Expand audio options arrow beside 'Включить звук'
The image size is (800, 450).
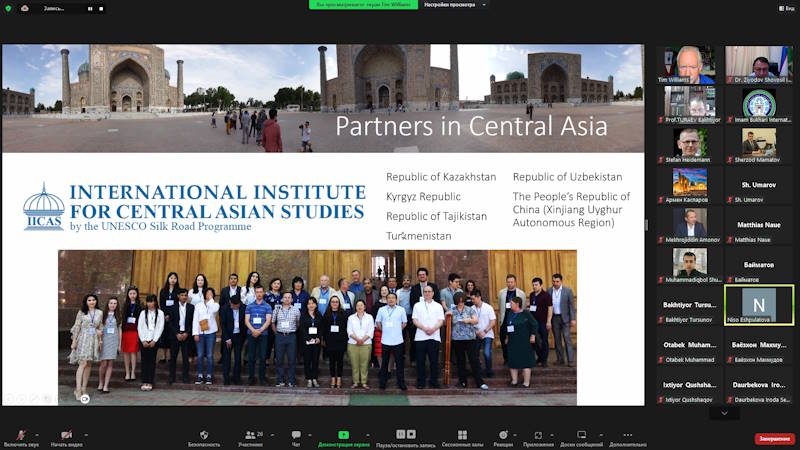(x=39, y=435)
